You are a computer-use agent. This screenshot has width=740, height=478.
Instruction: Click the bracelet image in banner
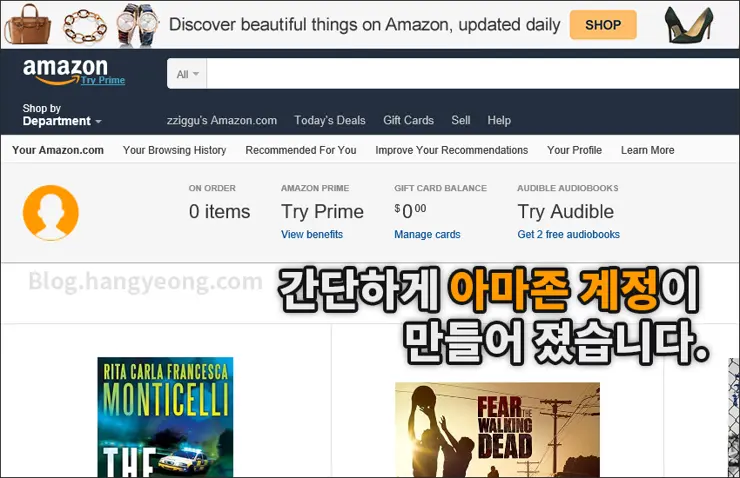tap(85, 25)
